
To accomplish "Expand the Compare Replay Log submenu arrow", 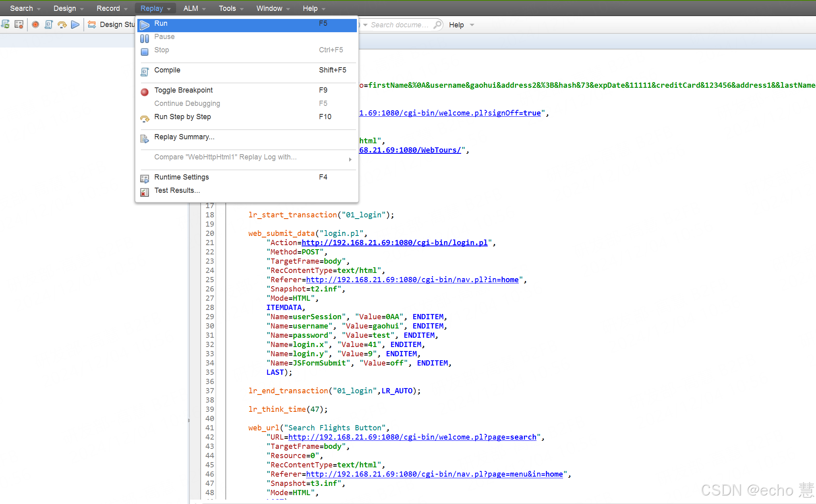I will coord(350,159).
